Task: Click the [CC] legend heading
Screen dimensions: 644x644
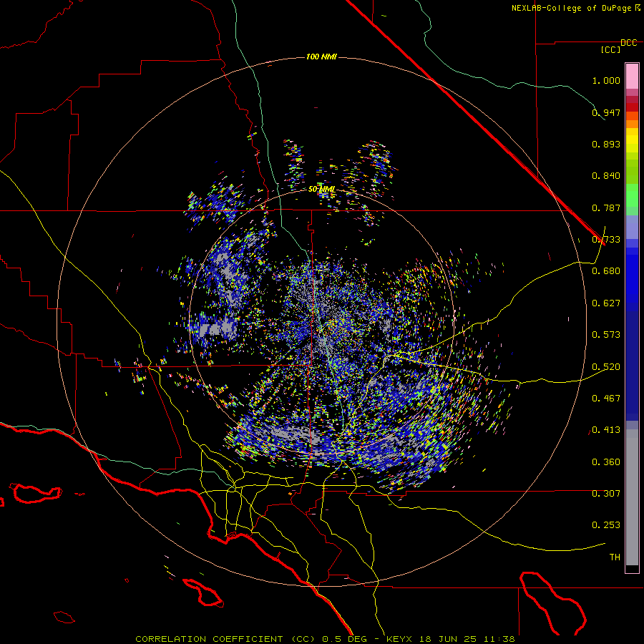Action: click(611, 49)
